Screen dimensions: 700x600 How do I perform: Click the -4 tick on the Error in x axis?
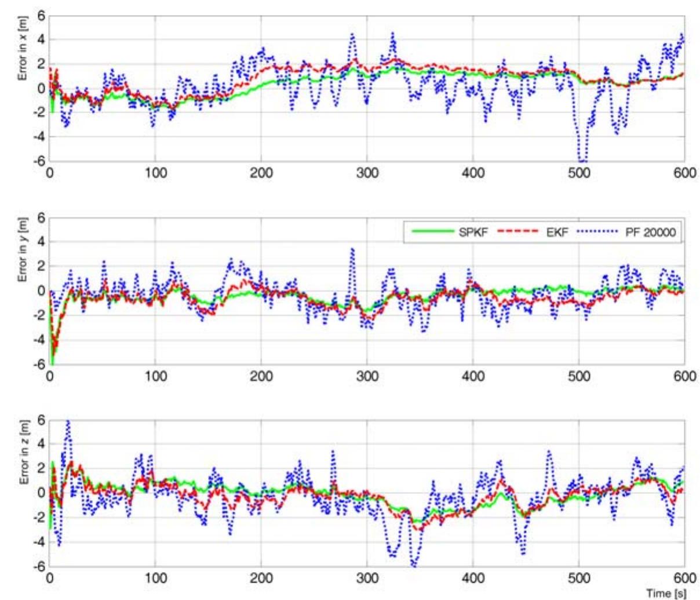click(x=38, y=137)
